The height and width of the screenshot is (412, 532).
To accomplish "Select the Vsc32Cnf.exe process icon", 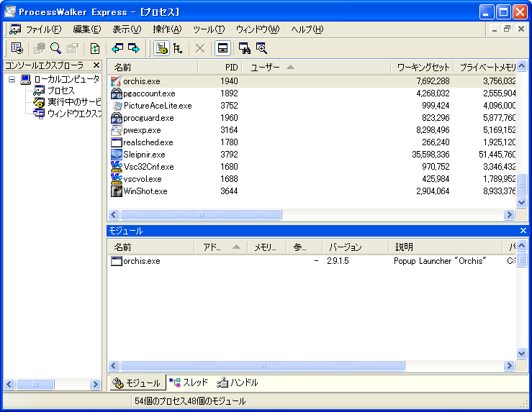I will (x=116, y=167).
